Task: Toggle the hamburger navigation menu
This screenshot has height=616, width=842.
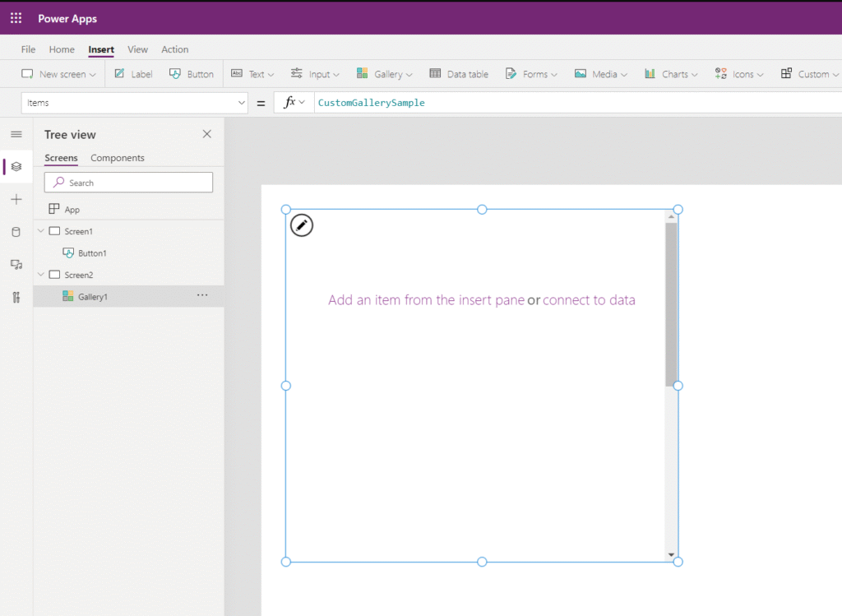Action: click(x=16, y=134)
